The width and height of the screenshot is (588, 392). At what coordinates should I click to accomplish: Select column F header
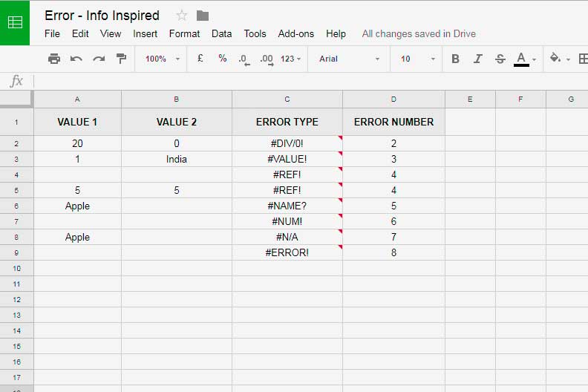(520, 99)
